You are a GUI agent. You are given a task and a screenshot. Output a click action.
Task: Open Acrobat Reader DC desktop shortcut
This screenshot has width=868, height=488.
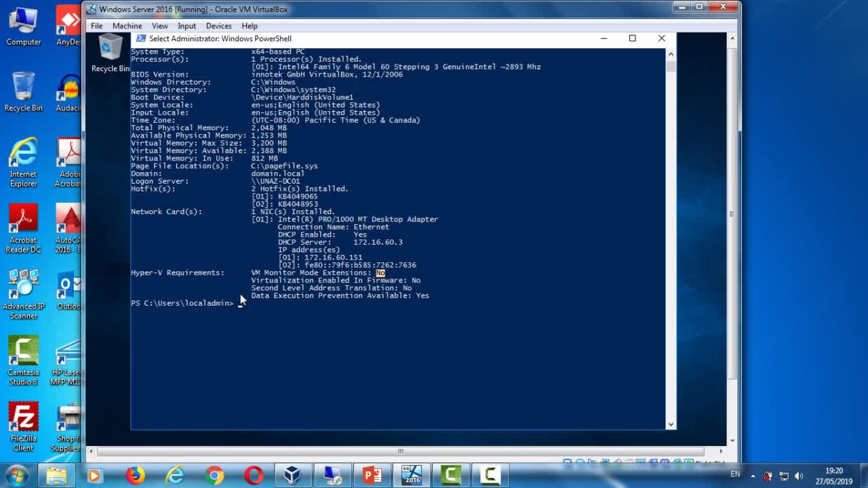click(x=23, y=228)
